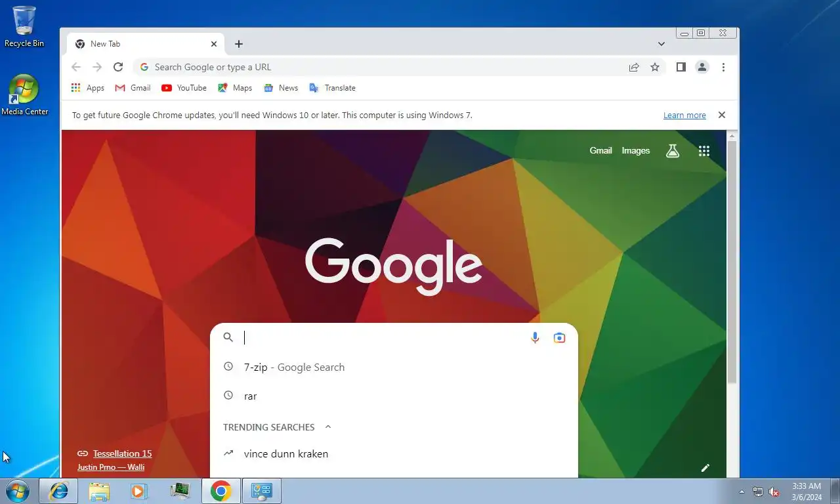Open Windows Explorer folder in taskbar
The height and width of the screenshot is (504, 840).
[99, 491]
